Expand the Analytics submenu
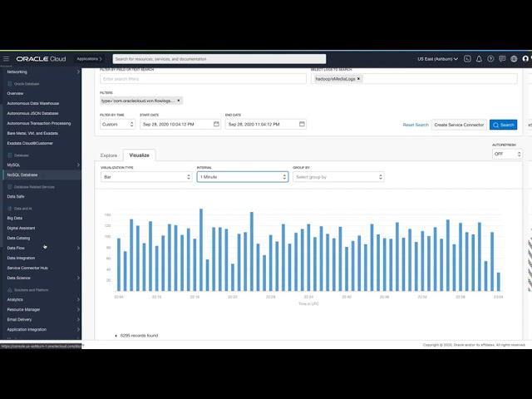This screenshot has width=532, height=399. click(x=78, y=299)
